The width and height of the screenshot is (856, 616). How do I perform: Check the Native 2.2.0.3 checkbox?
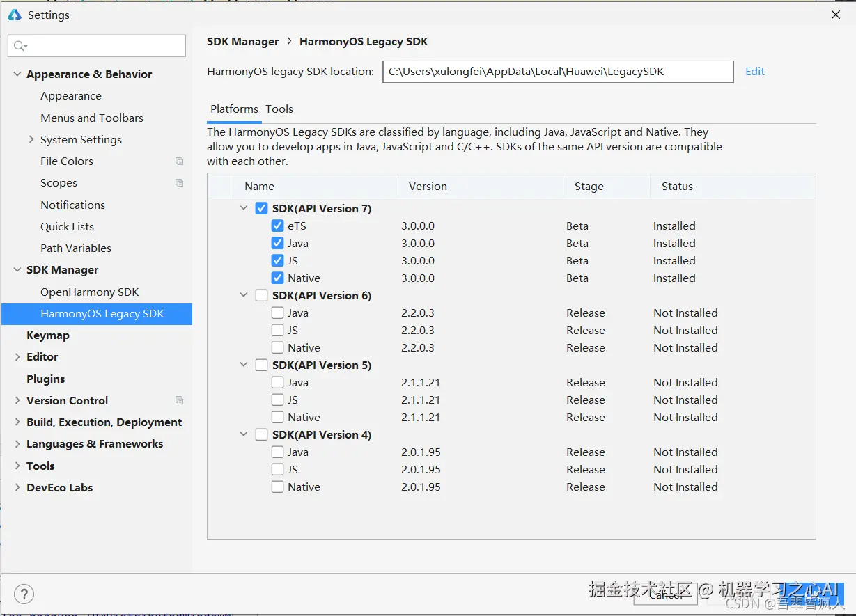click(277, 347)
